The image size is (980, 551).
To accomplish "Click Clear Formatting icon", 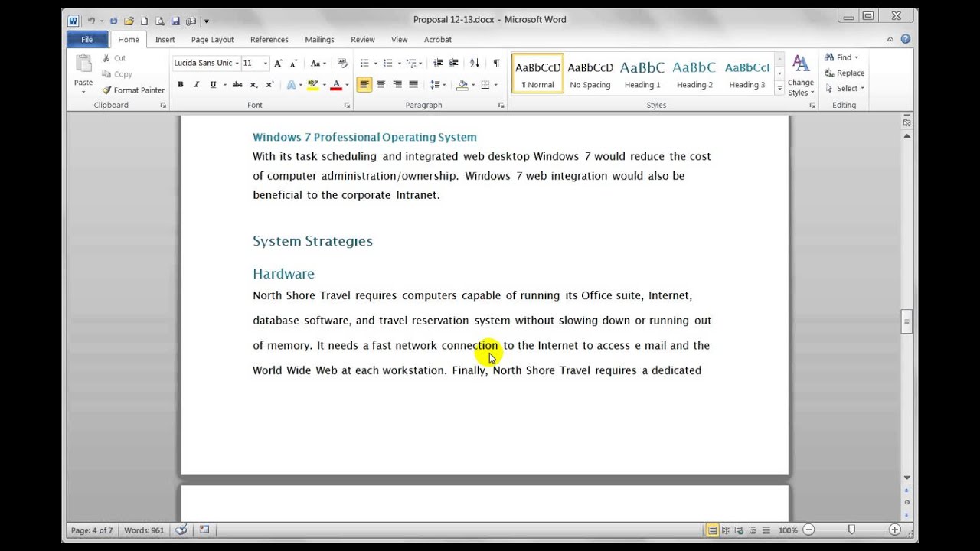I will (342, 64).
